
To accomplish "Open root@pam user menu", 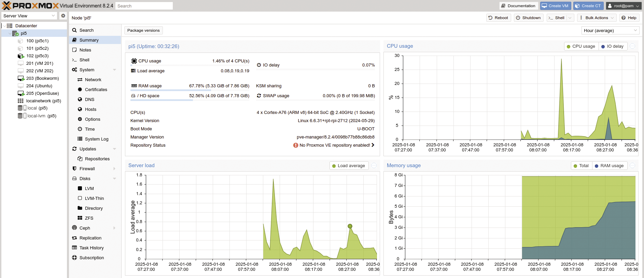I will coord(624,6).
